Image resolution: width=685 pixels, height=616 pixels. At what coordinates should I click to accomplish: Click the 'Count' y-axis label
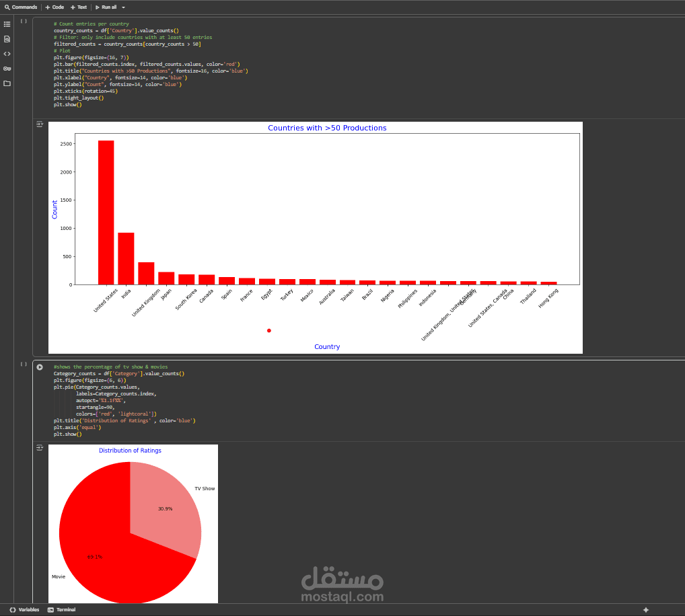(55, 210)
